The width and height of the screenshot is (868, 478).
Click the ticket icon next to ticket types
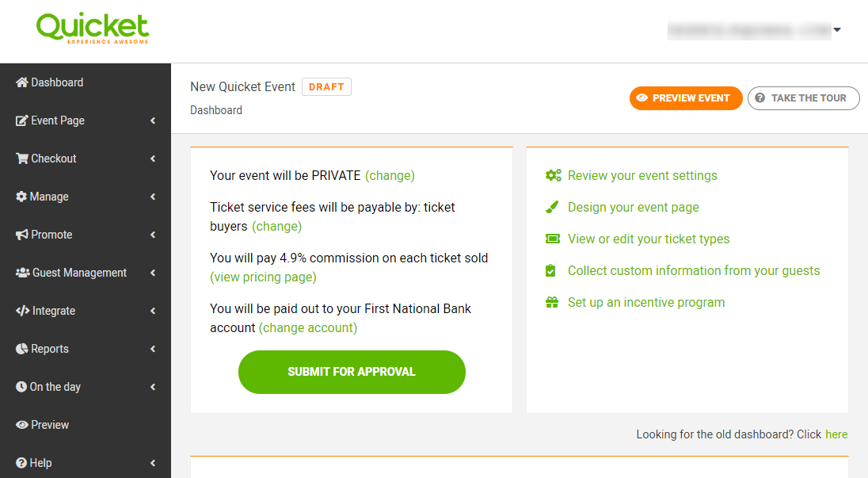pos(551,239)
